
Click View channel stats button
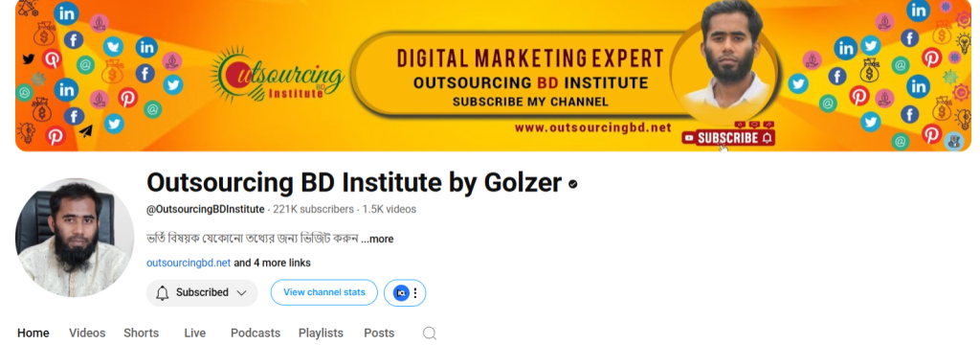coord(323,292)
